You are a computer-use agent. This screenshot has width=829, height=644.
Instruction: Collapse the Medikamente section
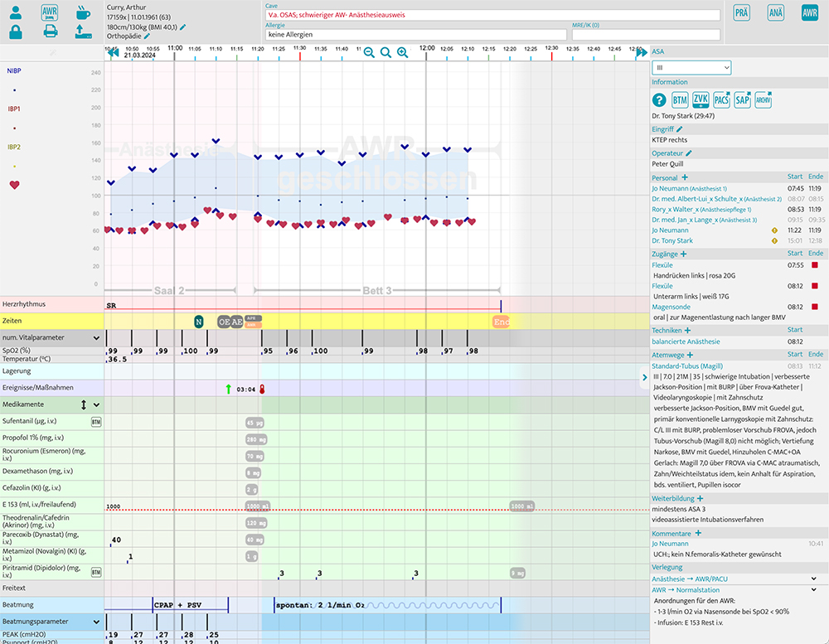click(96, 404)
